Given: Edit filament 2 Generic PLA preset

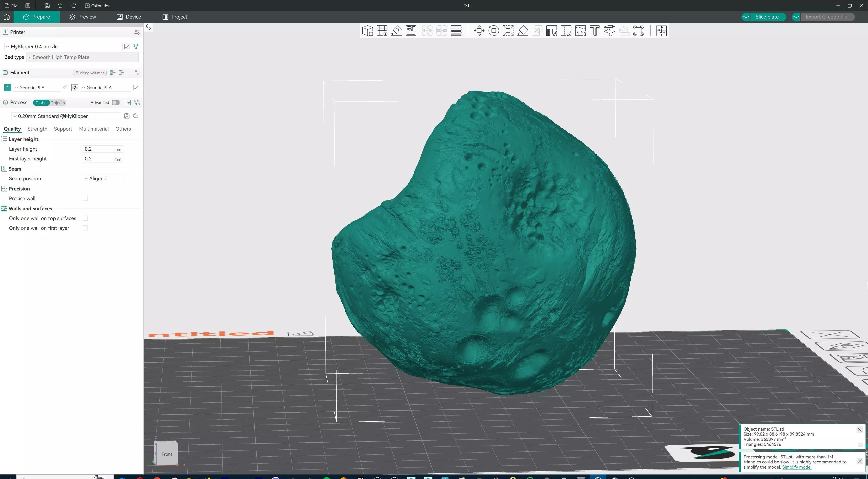Looking at the screenshot, I should click(x=135, y=88).
